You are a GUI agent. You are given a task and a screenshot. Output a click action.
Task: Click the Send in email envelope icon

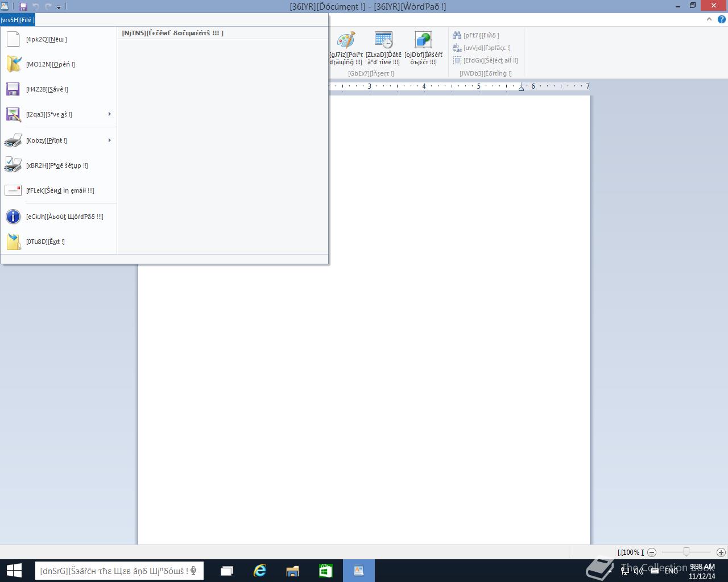coord(13,190)
